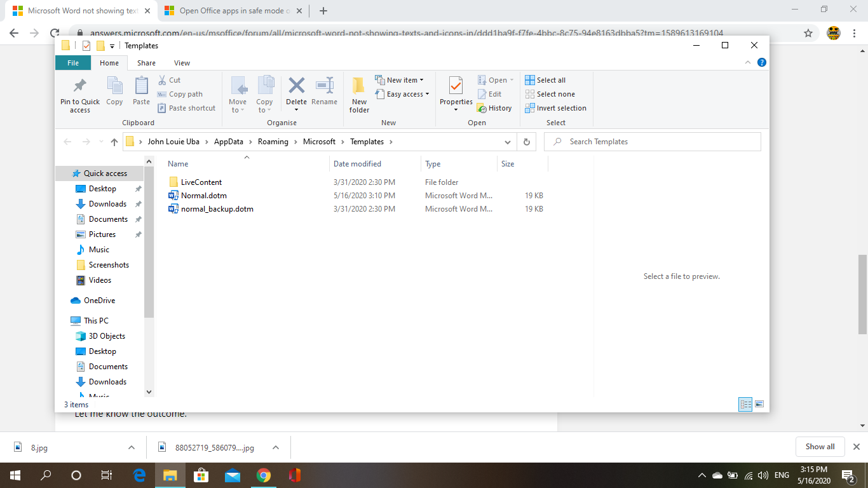
Task: Click the Cut scissors icon
Action: point(161,80)
